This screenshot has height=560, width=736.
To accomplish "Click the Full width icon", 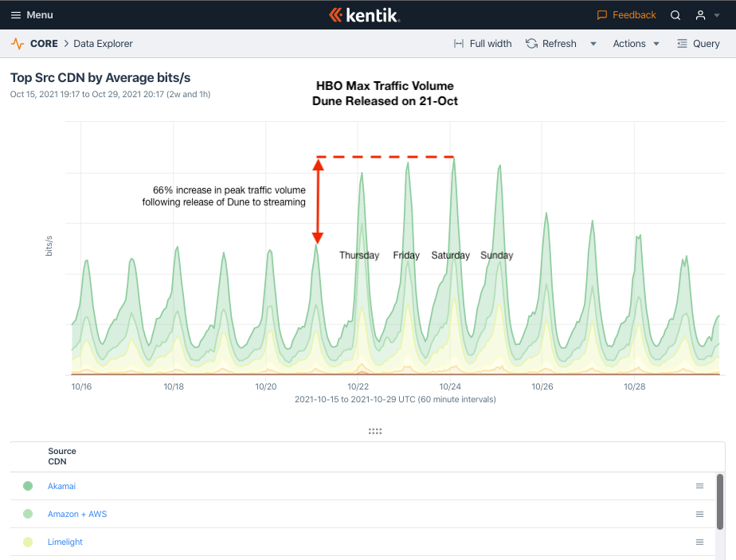I will (459, 44).
